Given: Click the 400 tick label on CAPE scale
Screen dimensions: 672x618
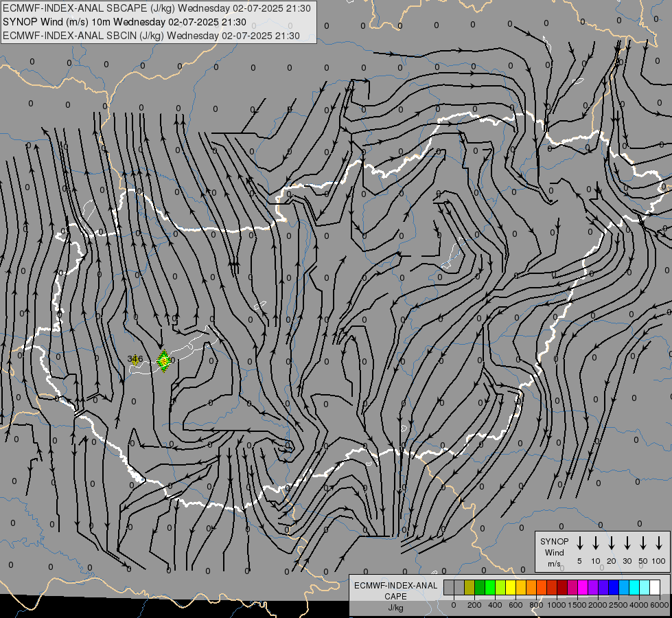Looking at the screenshot, I should [x=495, y=605].
